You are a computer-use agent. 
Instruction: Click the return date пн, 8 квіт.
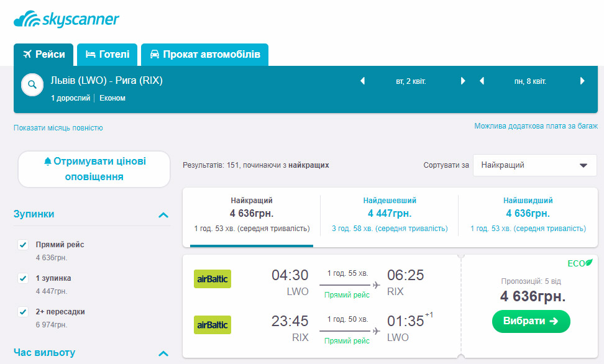(531, 81)
